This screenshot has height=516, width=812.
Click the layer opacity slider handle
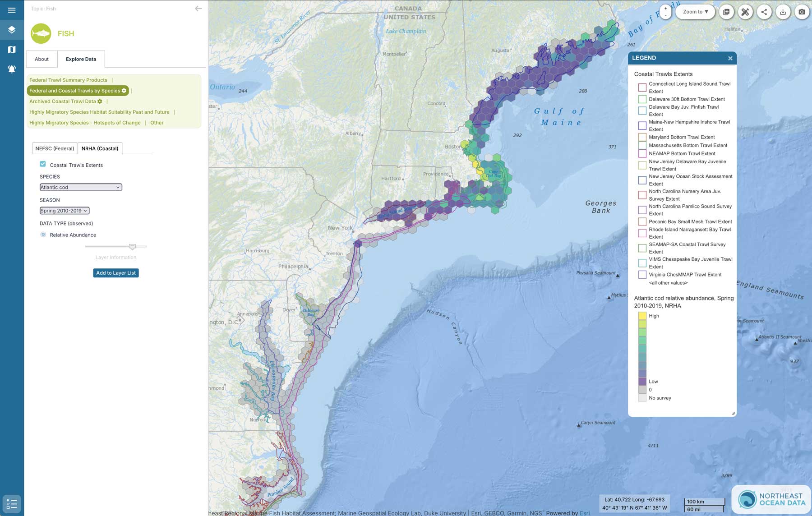click(132, 247)
